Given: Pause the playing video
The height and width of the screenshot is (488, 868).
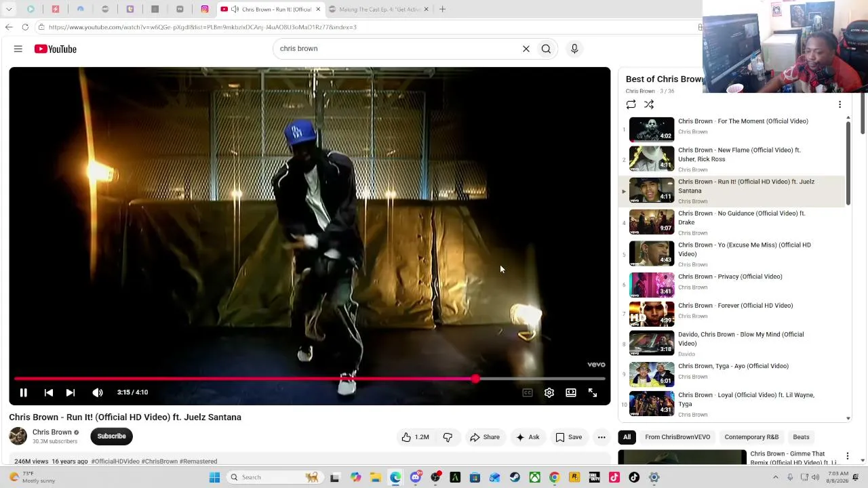Looking at the screenshot, I should pos(23,392).
